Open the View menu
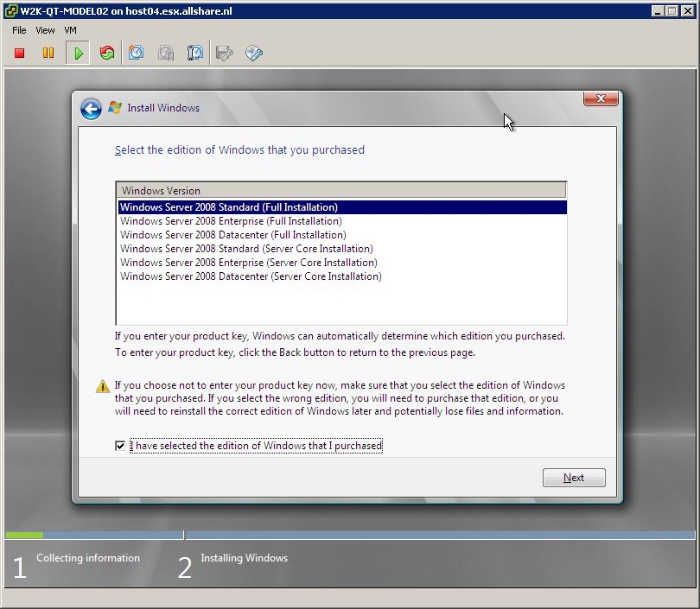The image size is (700, 609). pyautogui.click(x=45, y=30)
